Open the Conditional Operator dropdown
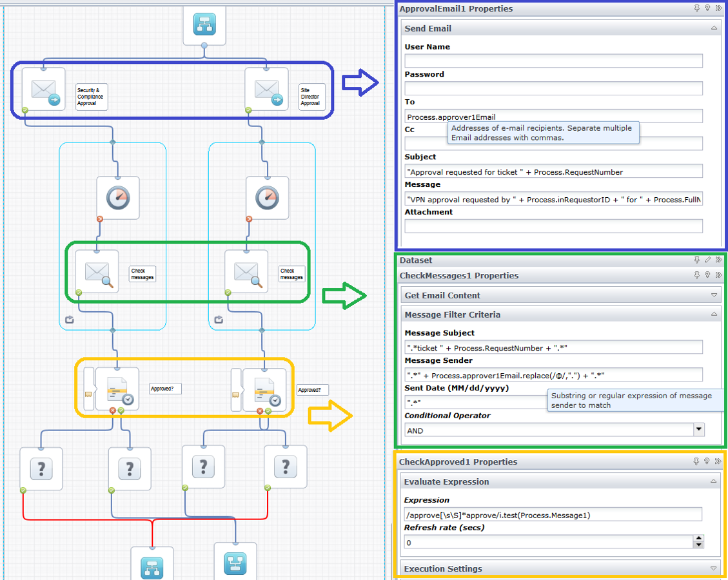 [698, 430]
